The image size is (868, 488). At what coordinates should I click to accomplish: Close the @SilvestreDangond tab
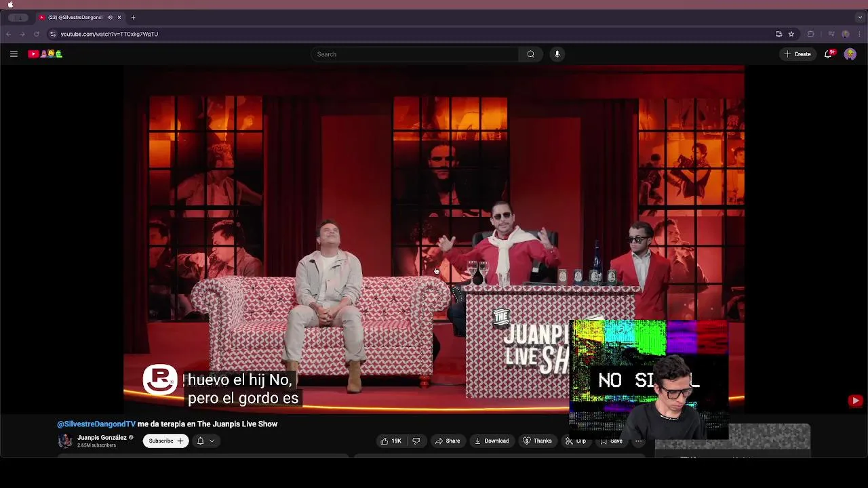point(119,17)
